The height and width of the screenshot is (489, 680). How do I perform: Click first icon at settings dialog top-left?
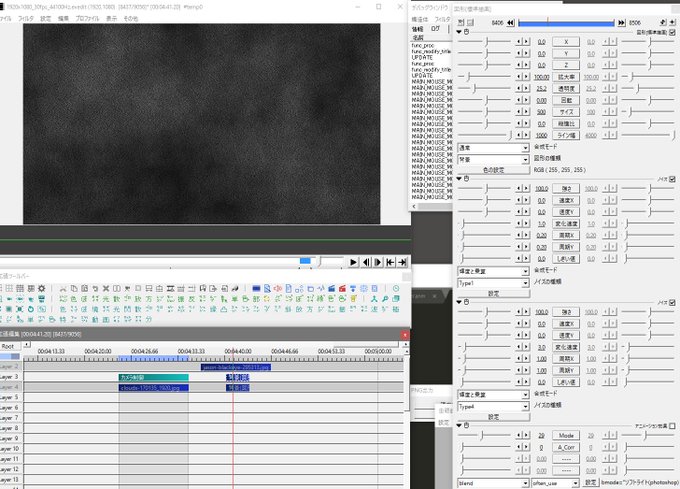pyautogui.click(x=461, y=22)
